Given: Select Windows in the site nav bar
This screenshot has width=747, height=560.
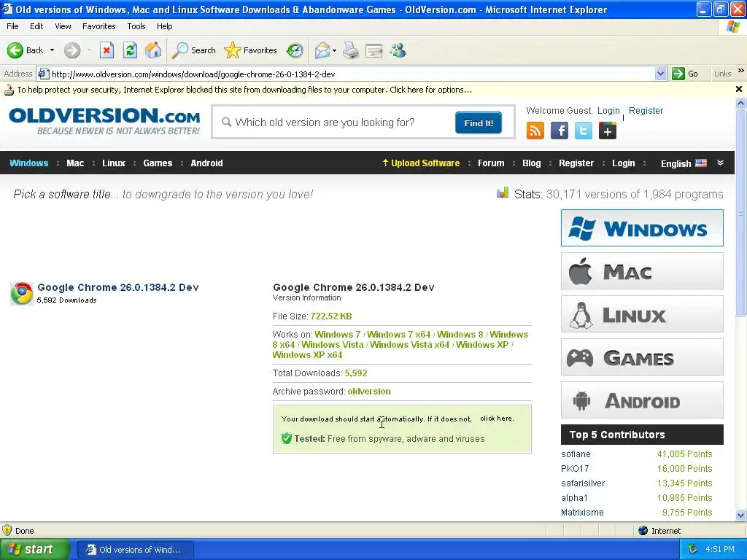Looking at the screenshot, I should tap(29, 163).
